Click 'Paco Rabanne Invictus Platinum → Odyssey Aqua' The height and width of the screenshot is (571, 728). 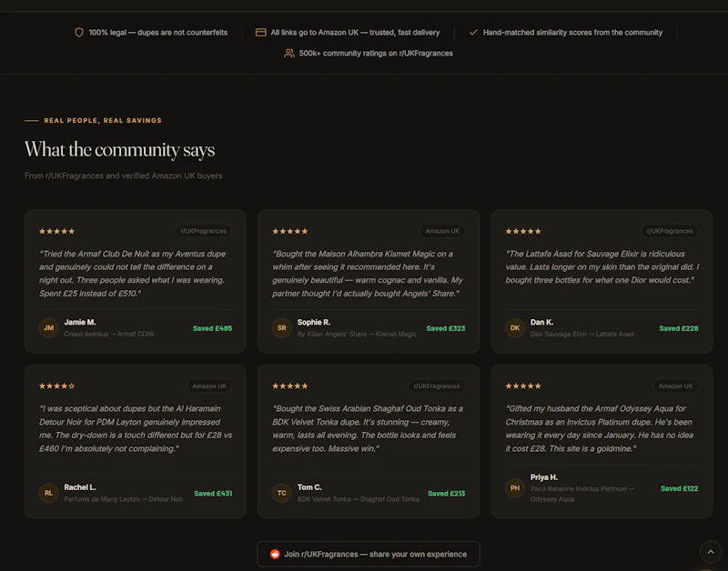pos(582,494)
